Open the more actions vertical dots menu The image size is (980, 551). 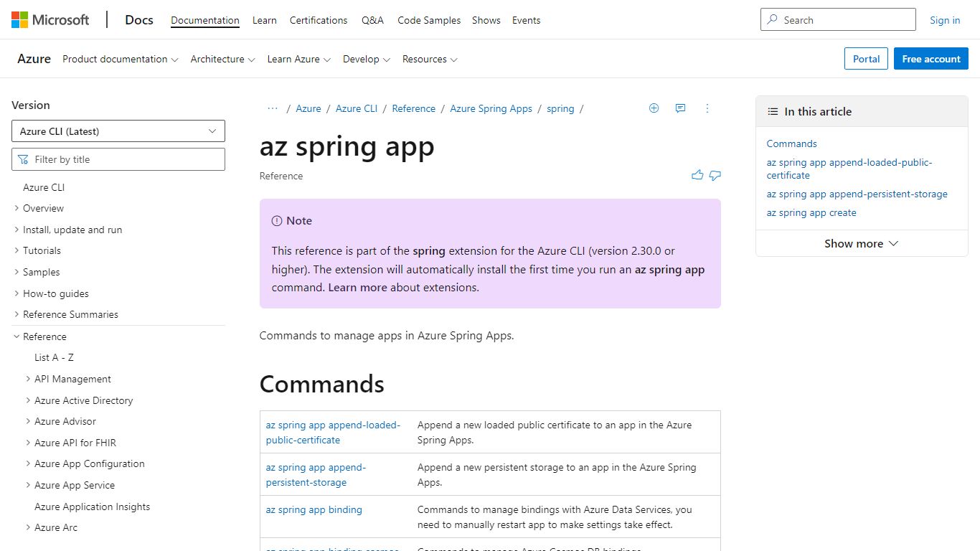[x=707, y=108]
